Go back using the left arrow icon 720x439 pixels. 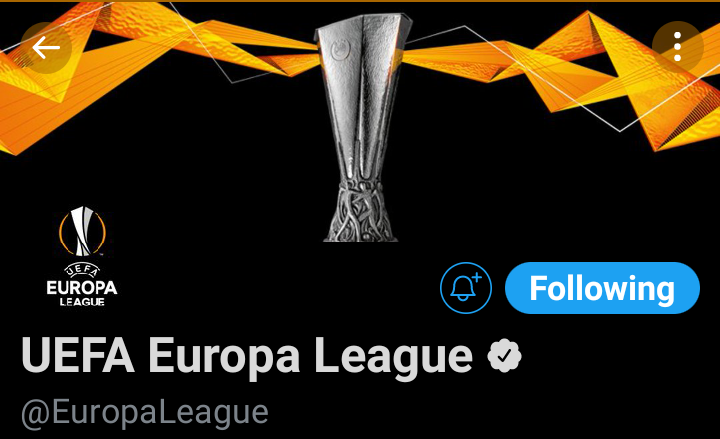46,48
